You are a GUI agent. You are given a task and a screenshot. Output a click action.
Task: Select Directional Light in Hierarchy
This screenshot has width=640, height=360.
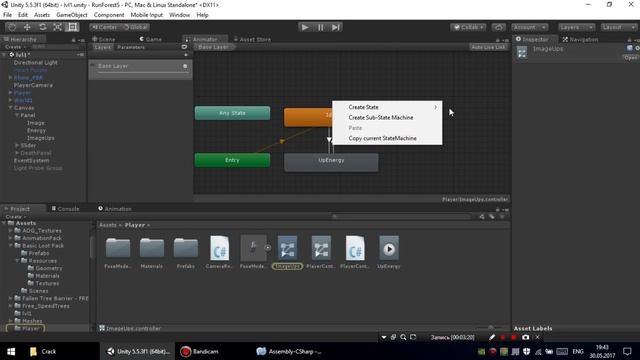coord(36,63)
